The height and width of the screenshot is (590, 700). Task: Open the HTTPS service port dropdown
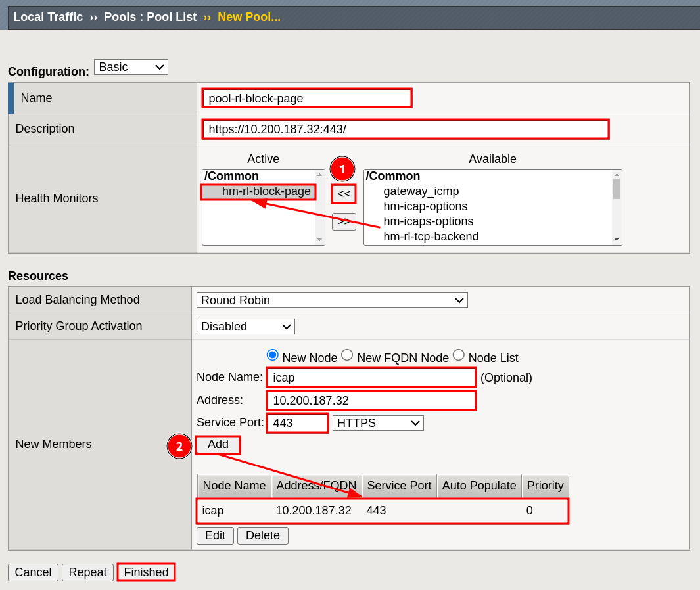tap(378, 423)
